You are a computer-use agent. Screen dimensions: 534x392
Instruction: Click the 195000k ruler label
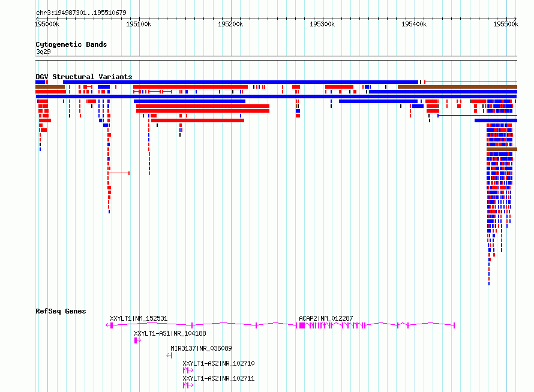pyautogui.click(x=47, y=24)
